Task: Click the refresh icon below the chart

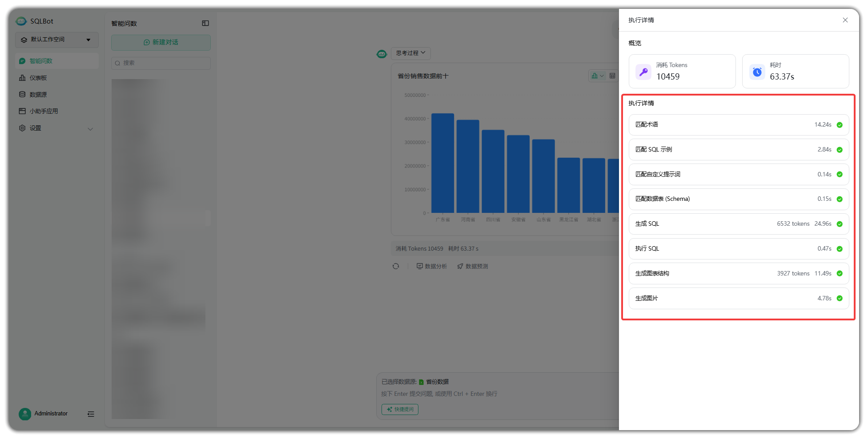Action: (396, 266)
